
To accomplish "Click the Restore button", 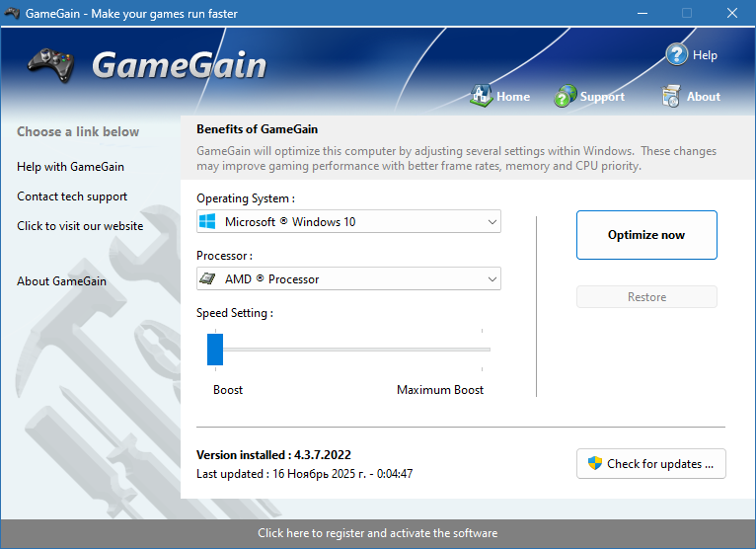I will coord(646,296).
